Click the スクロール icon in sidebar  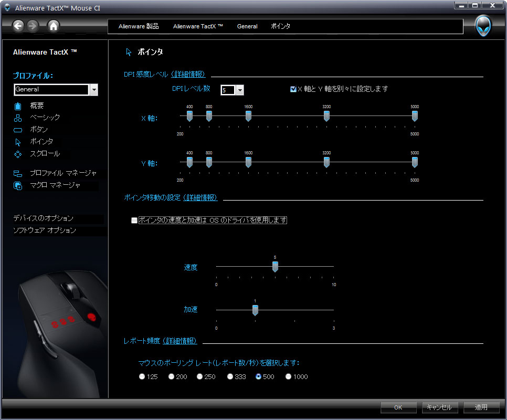(18, 154)
